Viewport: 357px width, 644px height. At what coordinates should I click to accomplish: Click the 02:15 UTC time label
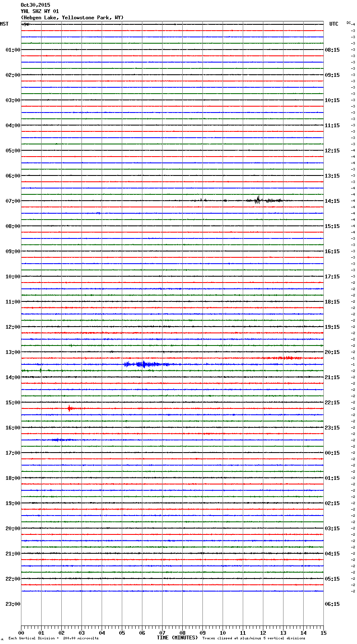pos(332,503)
